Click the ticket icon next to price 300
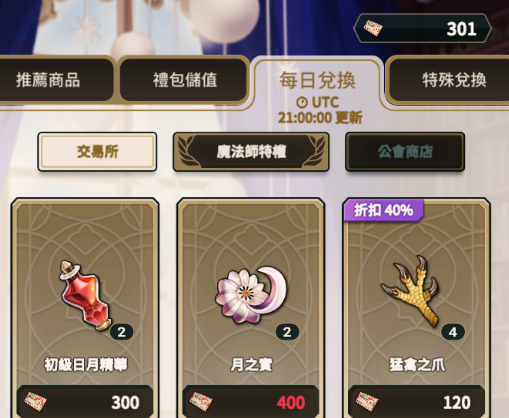509x418 pixels. pos(35,401)
